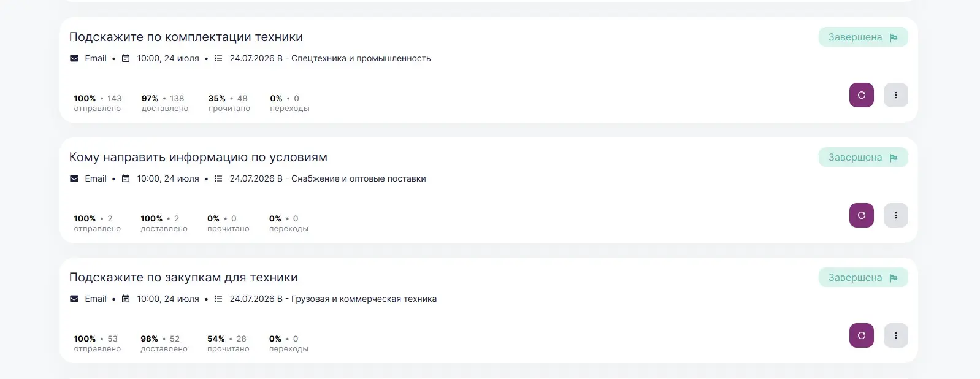The width and height of the screenshot is (980, 379).
Task: Open campaign Подскажите по закупкам для техники
Action: click(x=183, y=277)
